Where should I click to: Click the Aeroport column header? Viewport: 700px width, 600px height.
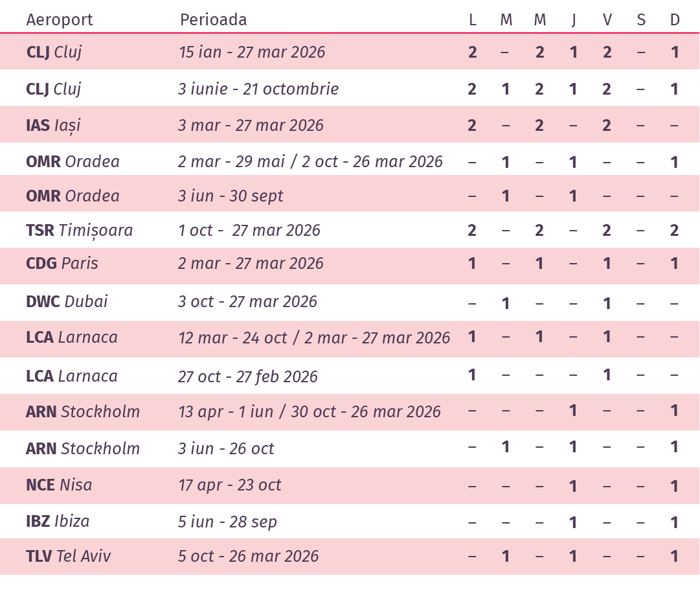click(x=60, y=19)
